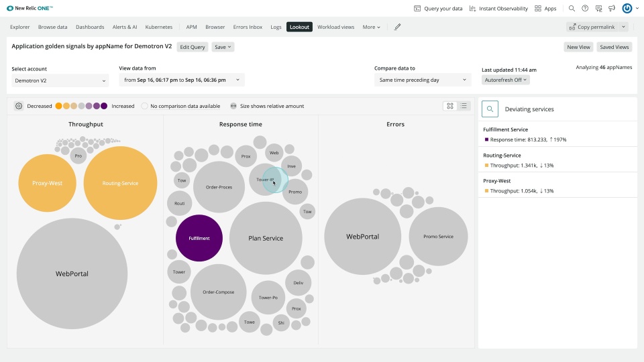Click the Size shows relative amount icon
The height and width of the screenshot is (362, 644).
pos(233,106)
